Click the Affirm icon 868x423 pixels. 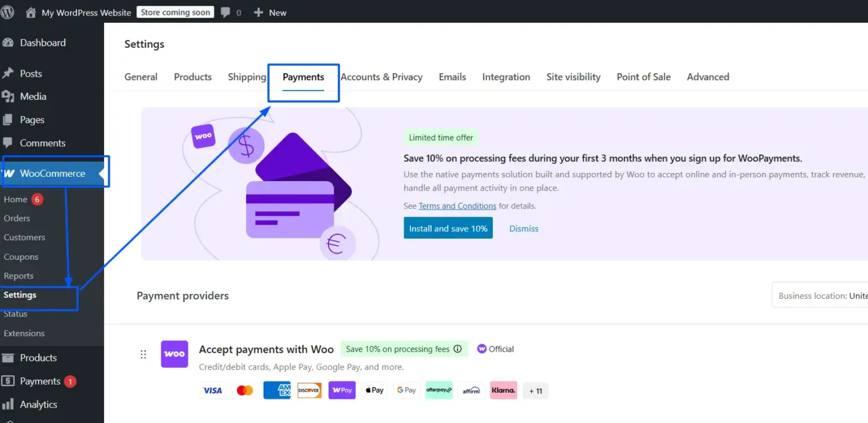[x=471, y=390]
